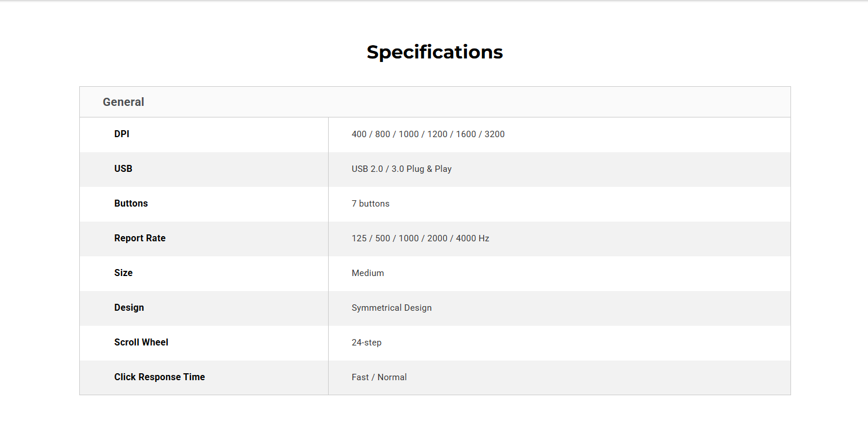This screenshot has height=434, width=868.
Task: Select the 7 buttons value
Action: 370,204
